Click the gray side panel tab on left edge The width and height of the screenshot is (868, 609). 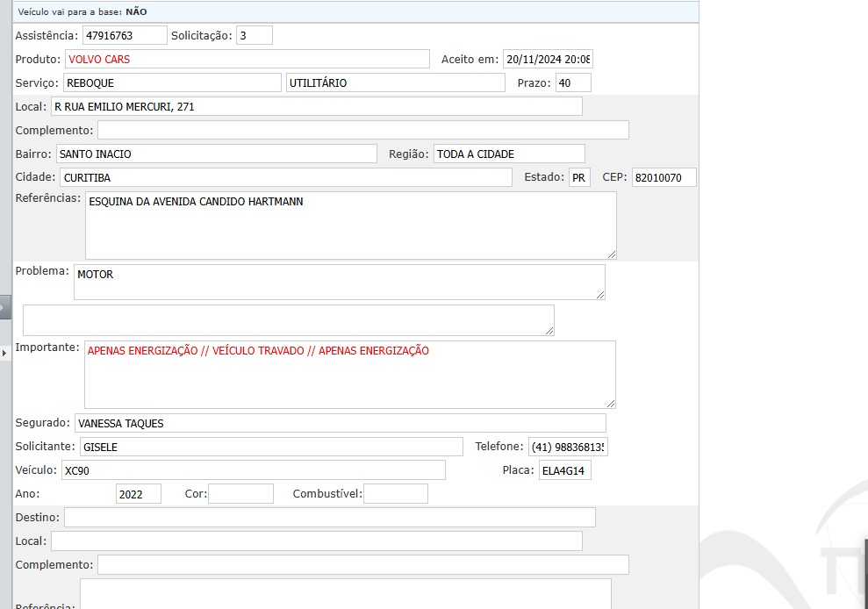5,307
